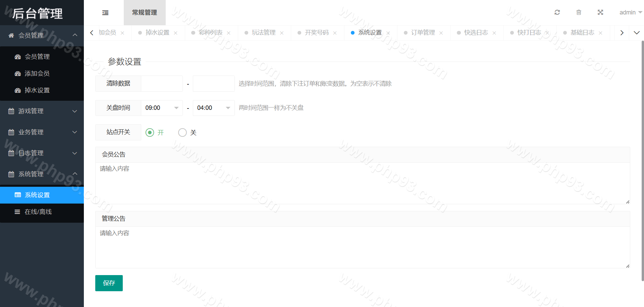644x307 pixels.
Task: Click the sidebar collapse menu icon
Action: click(105, 13)
